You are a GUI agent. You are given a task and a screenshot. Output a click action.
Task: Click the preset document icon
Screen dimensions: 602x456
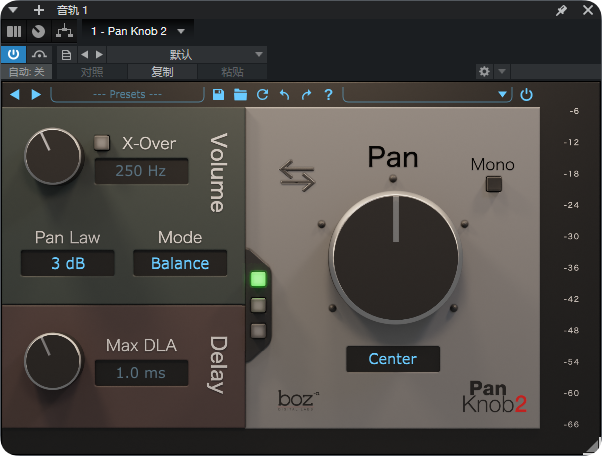[66, 55]
